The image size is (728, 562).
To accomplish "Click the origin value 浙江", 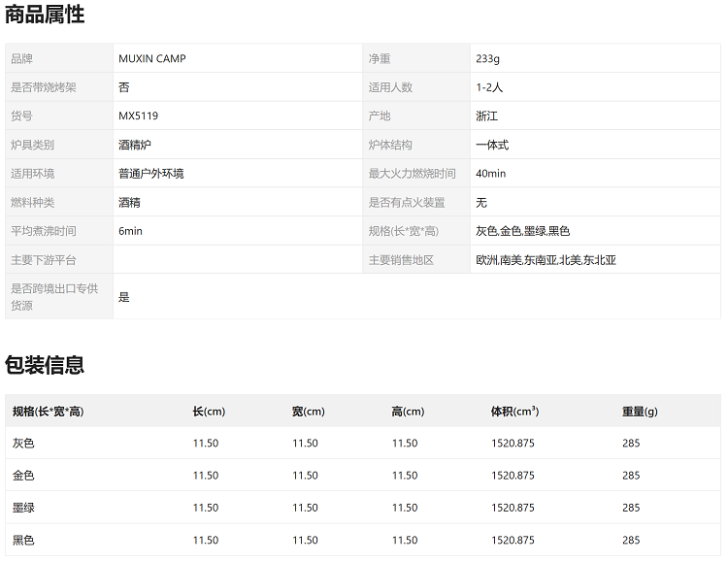I will coord(486,116).
